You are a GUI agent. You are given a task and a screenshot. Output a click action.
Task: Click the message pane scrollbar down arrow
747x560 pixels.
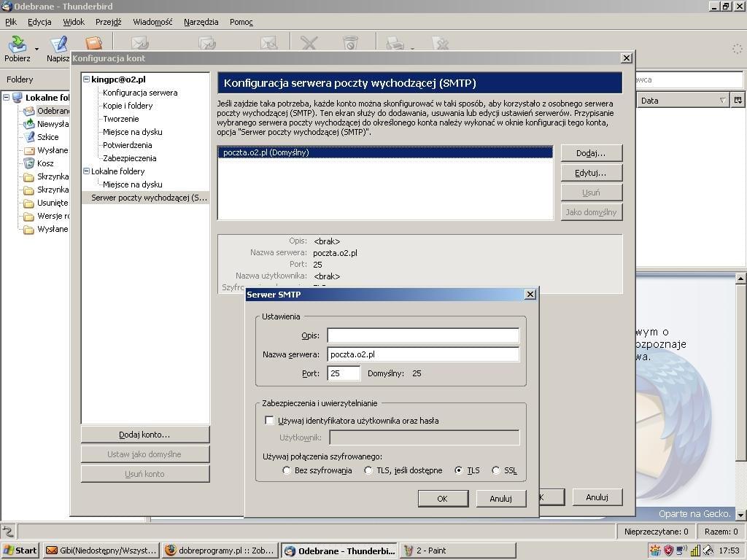[x=740, y=515]
